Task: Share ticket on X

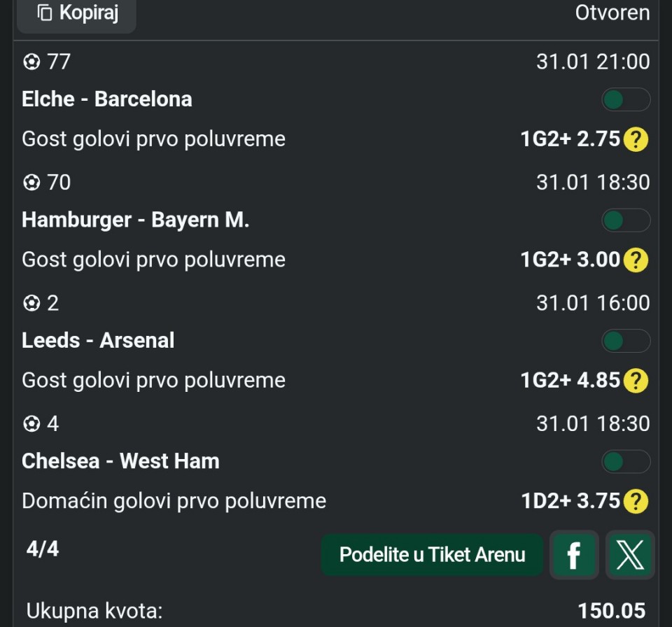Action: 630,555
